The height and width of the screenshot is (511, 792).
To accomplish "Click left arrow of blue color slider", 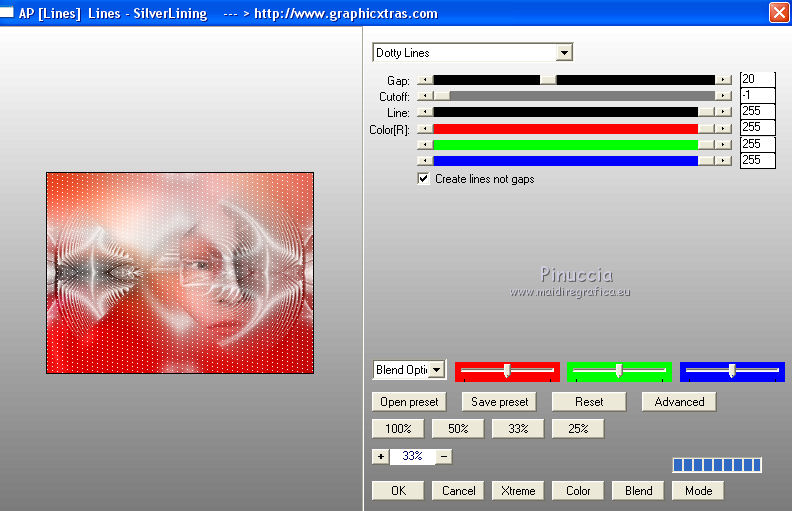I will (425, 161).
